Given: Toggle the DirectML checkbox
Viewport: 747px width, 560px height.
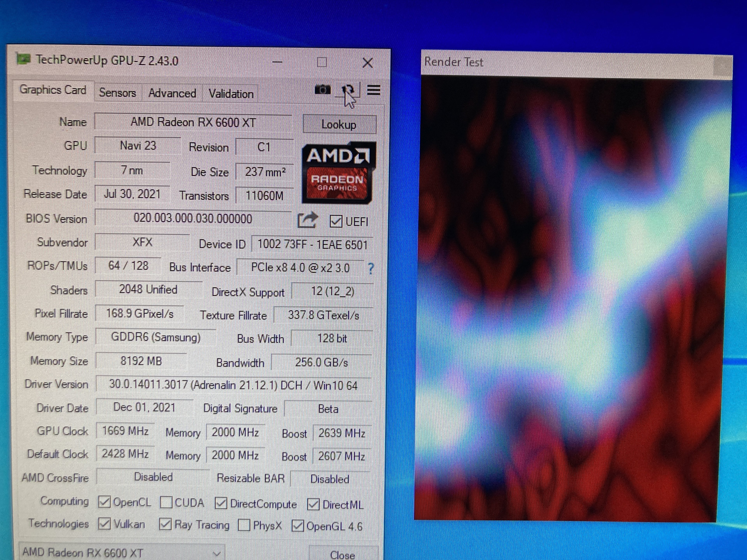Looking at the screenshot, I should tap(313, 505).
